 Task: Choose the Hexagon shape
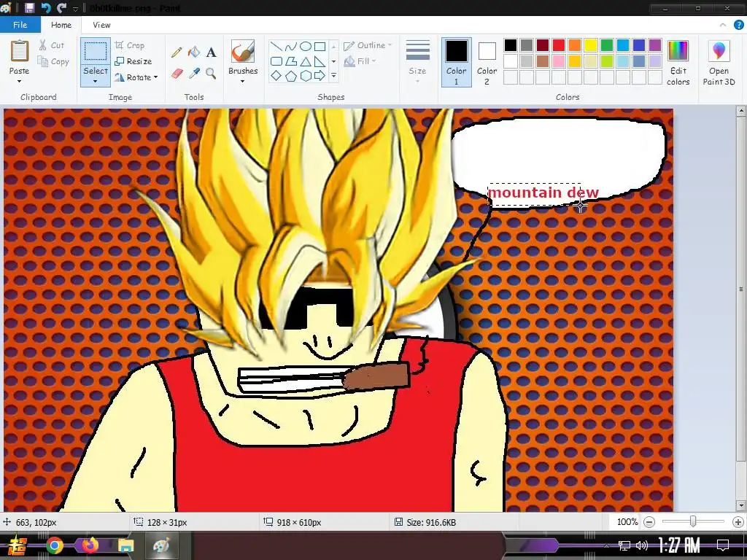306,76
